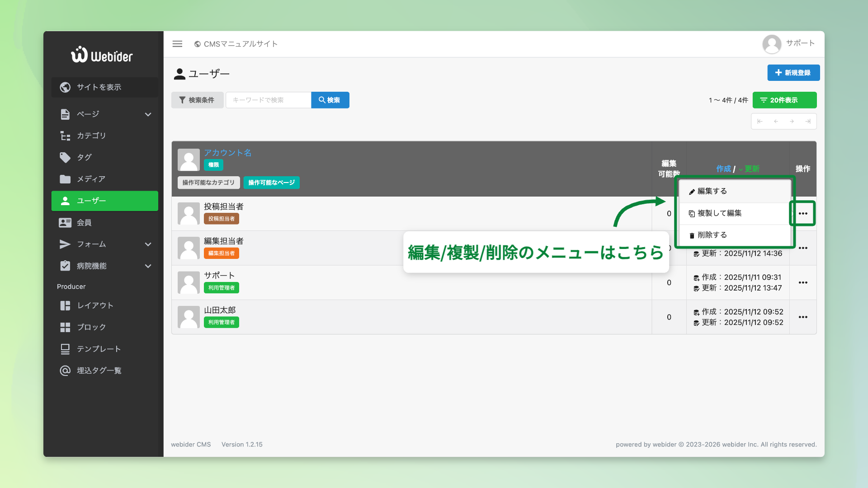Viewport: 868px width, 488px height.
Task: Click the 新規登録 button
Action: 793,73
